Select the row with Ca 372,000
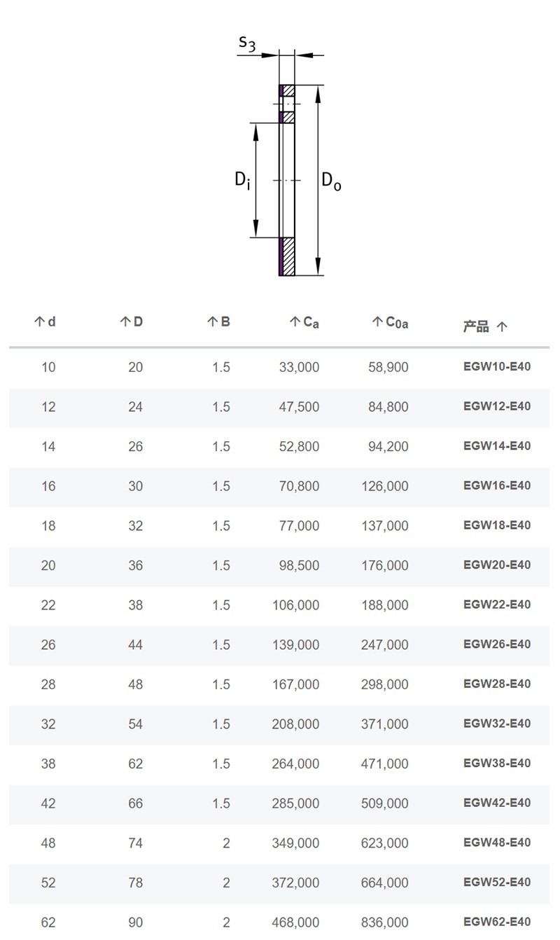The width and height of the screenshot is (560, 940). click(279, 883)
